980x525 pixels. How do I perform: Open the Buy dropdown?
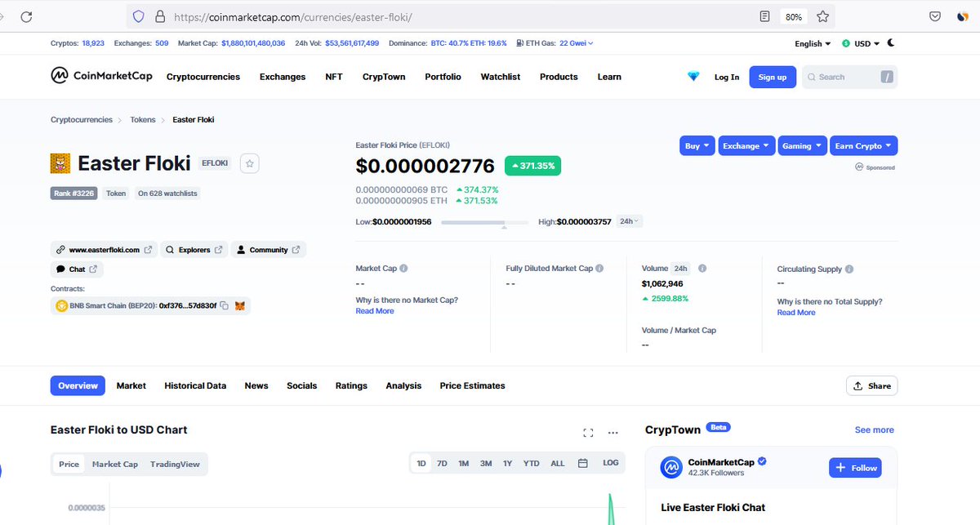(x=697, y=145)
